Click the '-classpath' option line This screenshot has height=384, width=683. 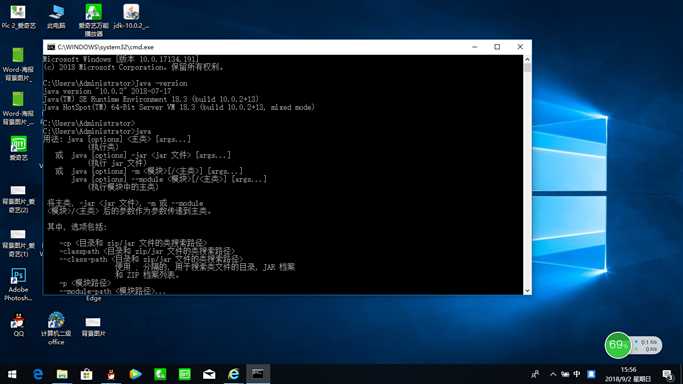point(147,251)
